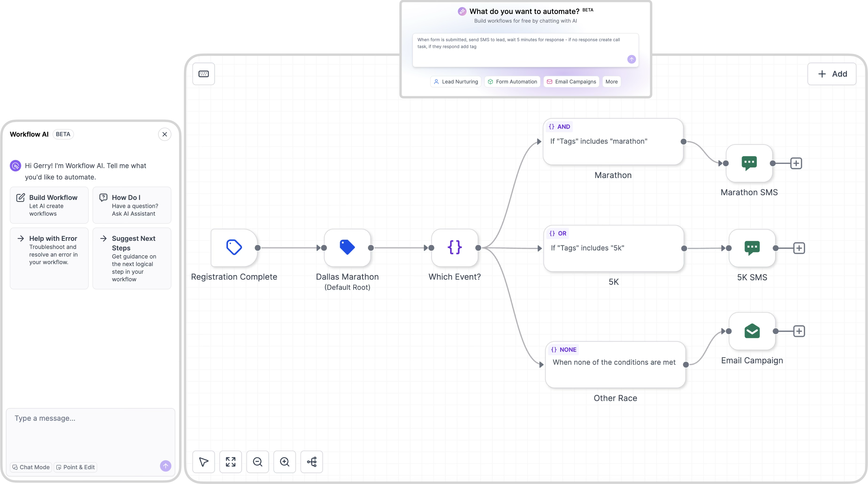868x484 pixels.
Task: Expand a new step after Email Campaign node
Action: click(799, 331)
